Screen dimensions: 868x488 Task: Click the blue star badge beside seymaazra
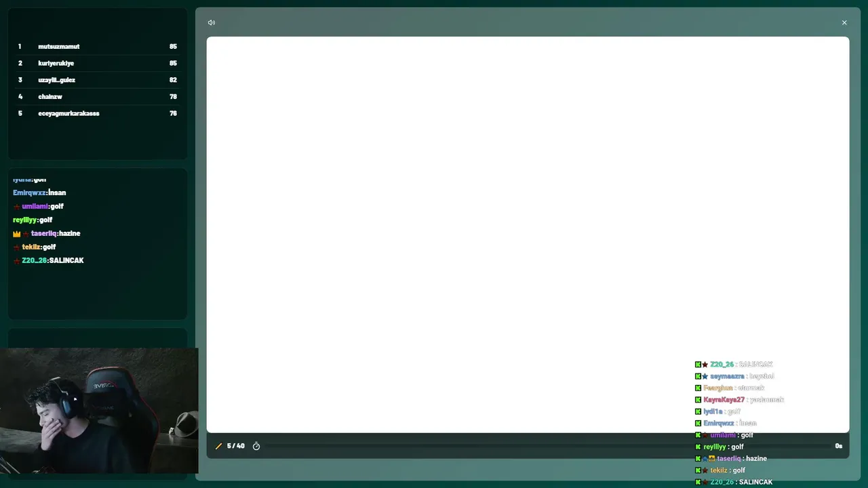tap(705, 376)
